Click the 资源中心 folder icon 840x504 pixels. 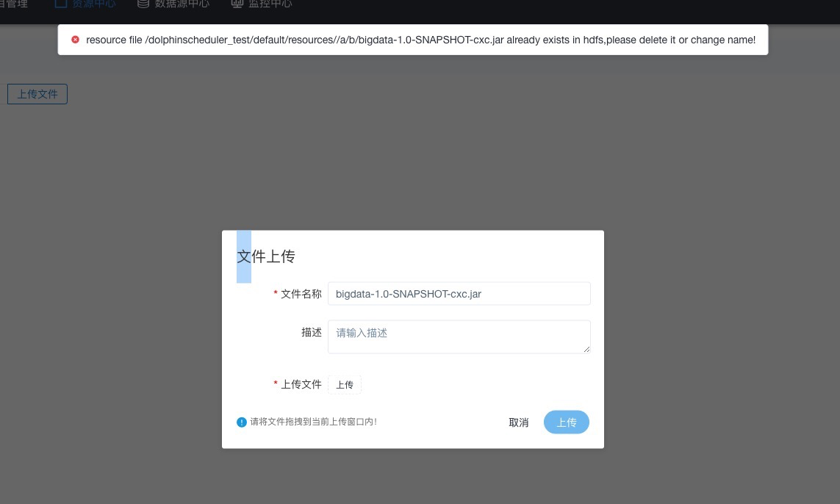tap(61, 4)
